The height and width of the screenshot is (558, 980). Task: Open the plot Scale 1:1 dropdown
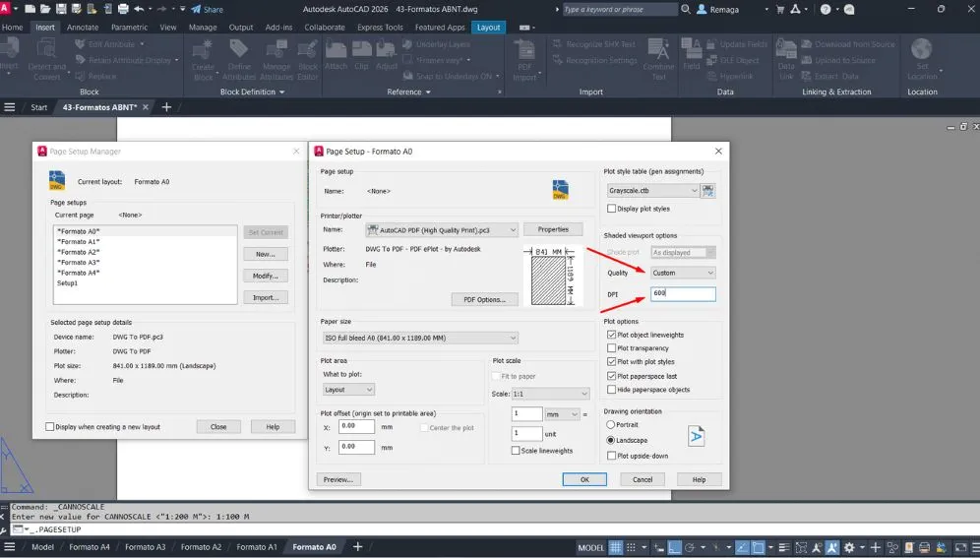[550, 394]
